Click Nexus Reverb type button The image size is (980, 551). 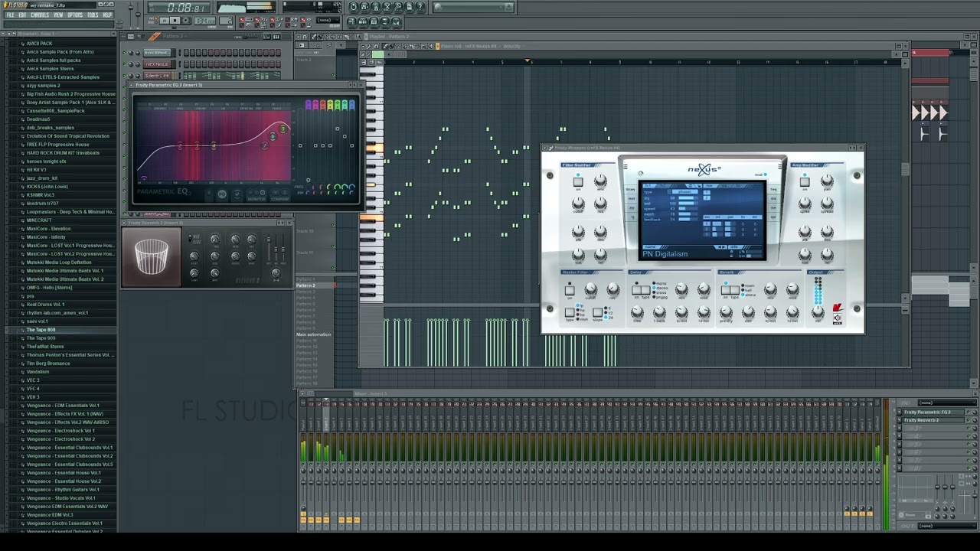pyautogui.click(x=735, y=290)
